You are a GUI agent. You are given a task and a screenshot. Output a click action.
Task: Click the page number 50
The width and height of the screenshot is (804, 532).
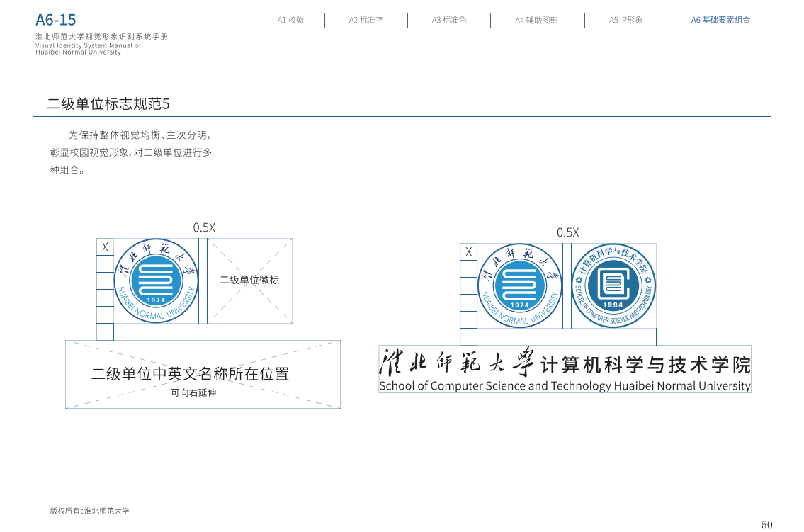coord(767,525)
